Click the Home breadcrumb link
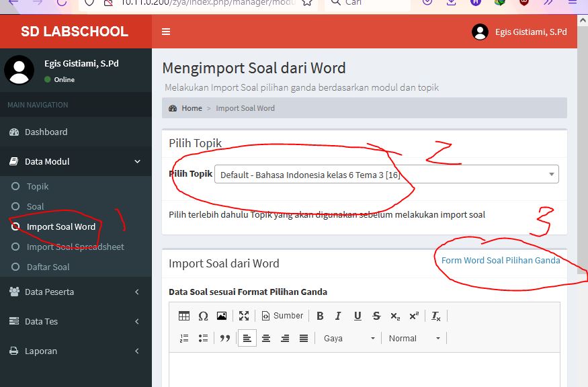 point(192,108)
